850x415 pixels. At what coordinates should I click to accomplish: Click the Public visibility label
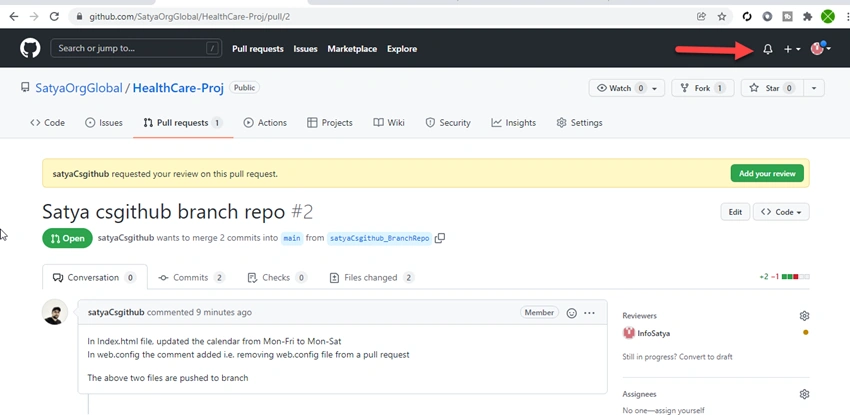244,87
